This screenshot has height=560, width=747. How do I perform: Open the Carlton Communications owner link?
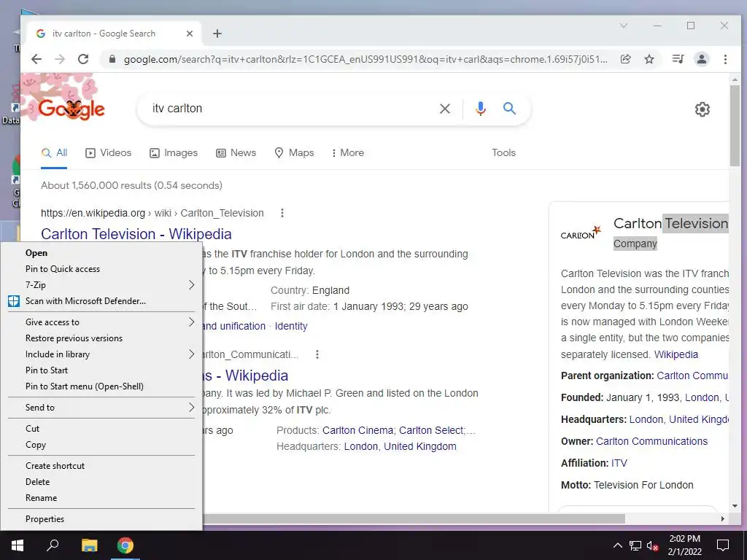[x=651, y=441]
